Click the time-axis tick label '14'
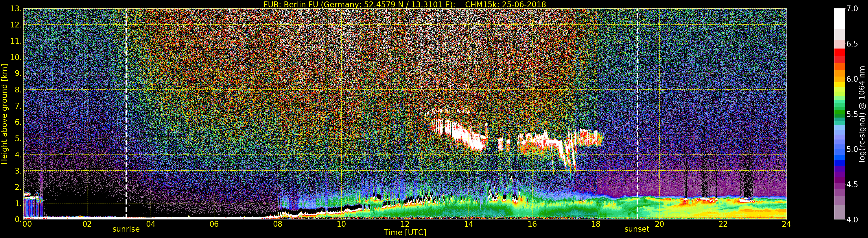This screenshot has width=868, height=238. [x=469, y=224]
